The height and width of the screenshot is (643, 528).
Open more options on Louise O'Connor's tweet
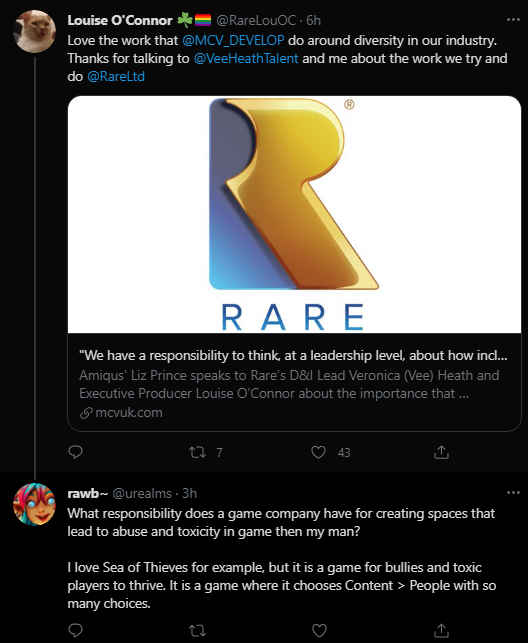click(x=513, y=20)
